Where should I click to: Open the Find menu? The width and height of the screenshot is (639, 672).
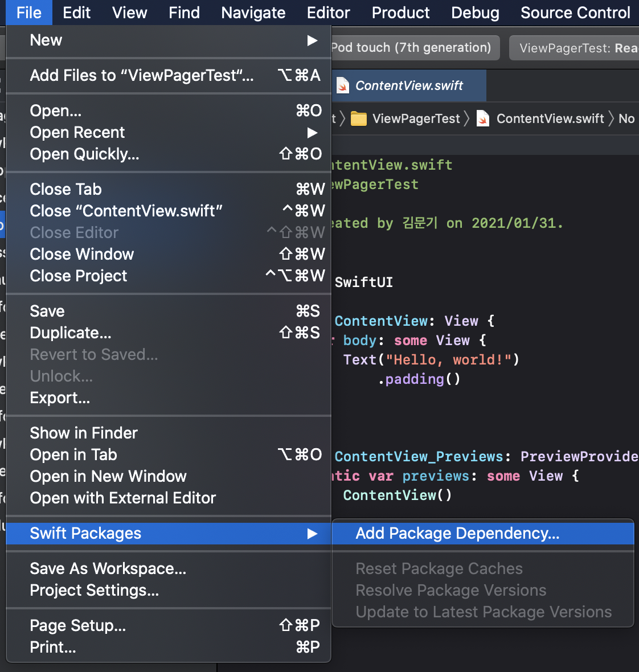click(185, 13)
